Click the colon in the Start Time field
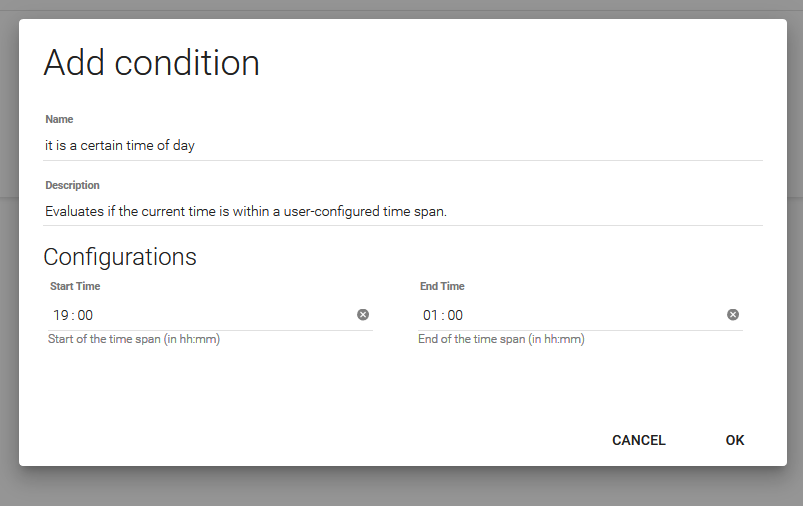The image size is (803, 506). tap(73, 316)
